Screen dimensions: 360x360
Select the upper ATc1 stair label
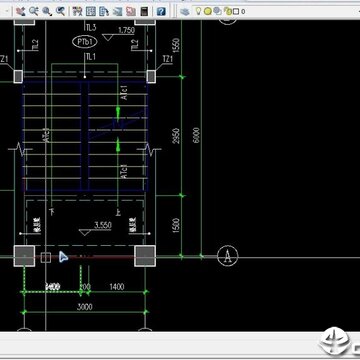125,92
